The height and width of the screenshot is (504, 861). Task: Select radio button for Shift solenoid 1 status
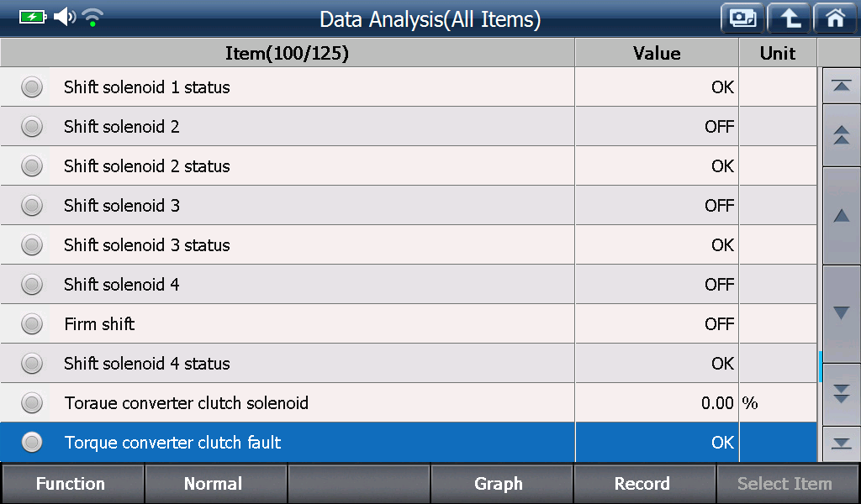pos(32,87)
